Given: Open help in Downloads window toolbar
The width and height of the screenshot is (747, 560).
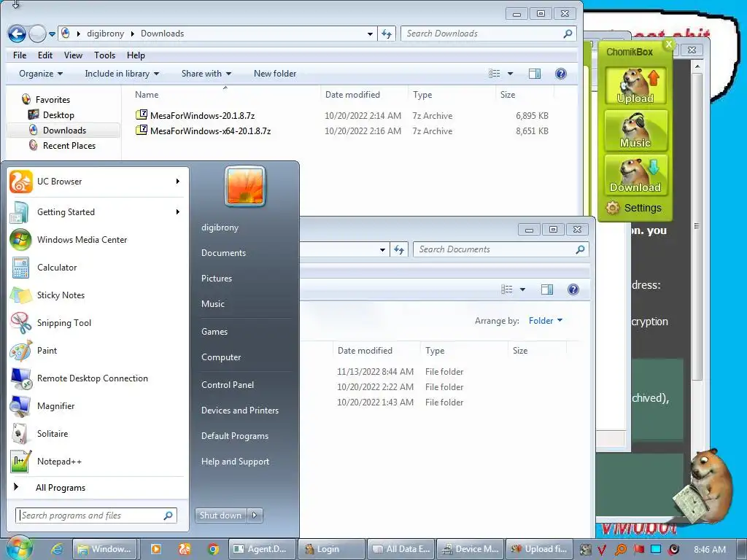Looking at the screenshot, I should pos(561,74).
